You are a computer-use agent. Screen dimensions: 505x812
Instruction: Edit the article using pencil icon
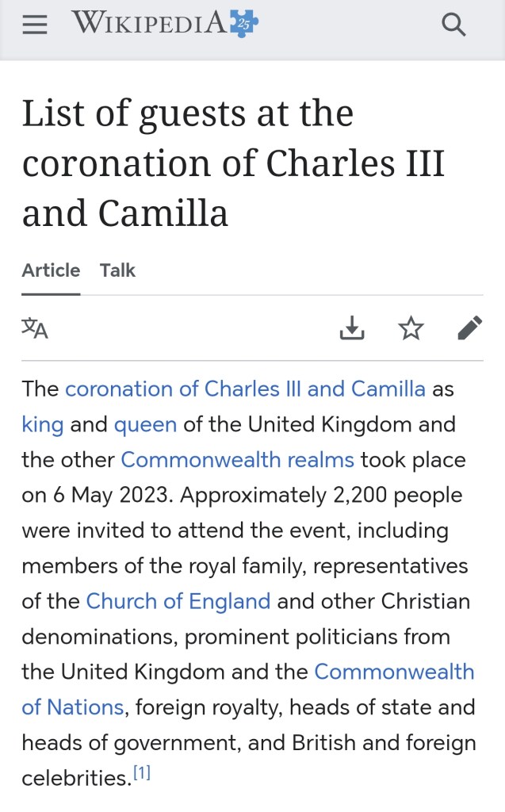click(469, 327)
